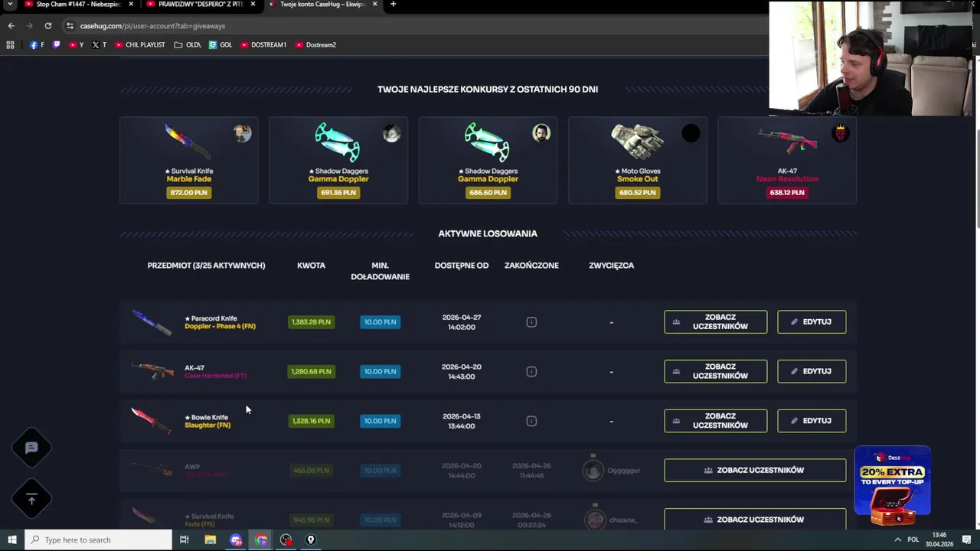
Task: Open the Moto Gloves Smoke Out card
Action: [x=638, y=160]
